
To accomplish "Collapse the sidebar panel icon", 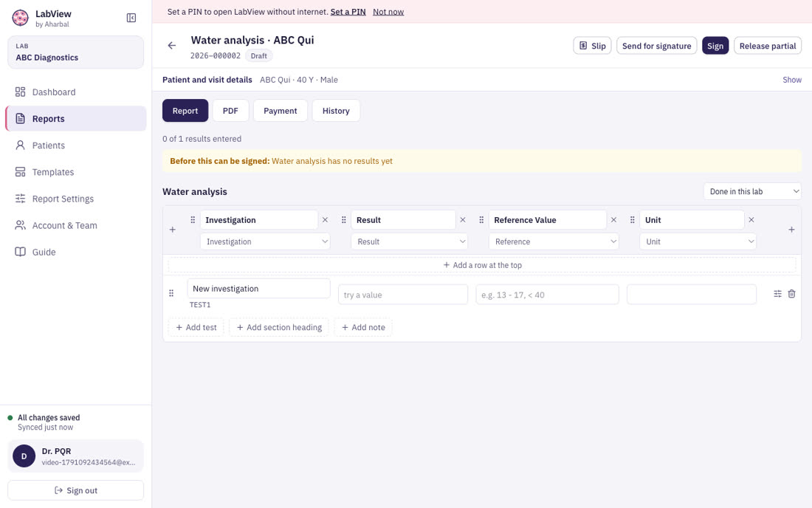I will 131,18.
